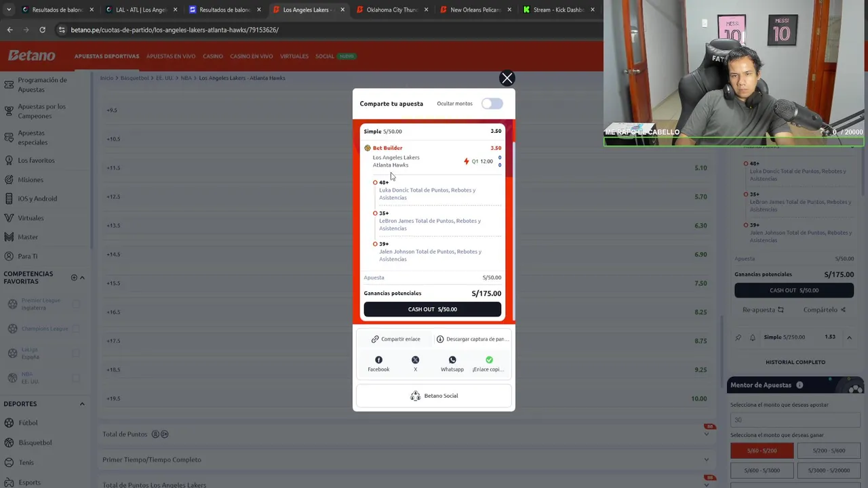Viewport: 868px width, 488px height.
Task: Click Descargar captura de pantalla button
Action: coord(471,339)
